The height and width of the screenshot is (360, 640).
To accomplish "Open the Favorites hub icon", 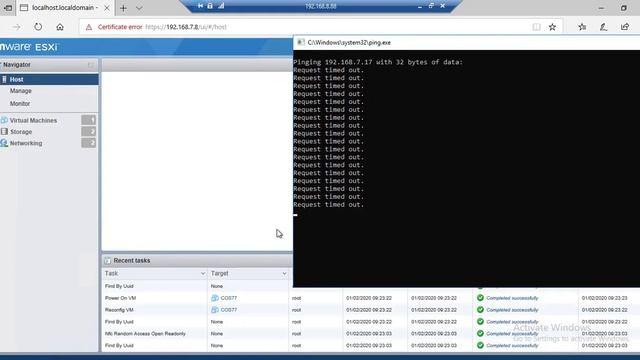I will tap(582, 27).
